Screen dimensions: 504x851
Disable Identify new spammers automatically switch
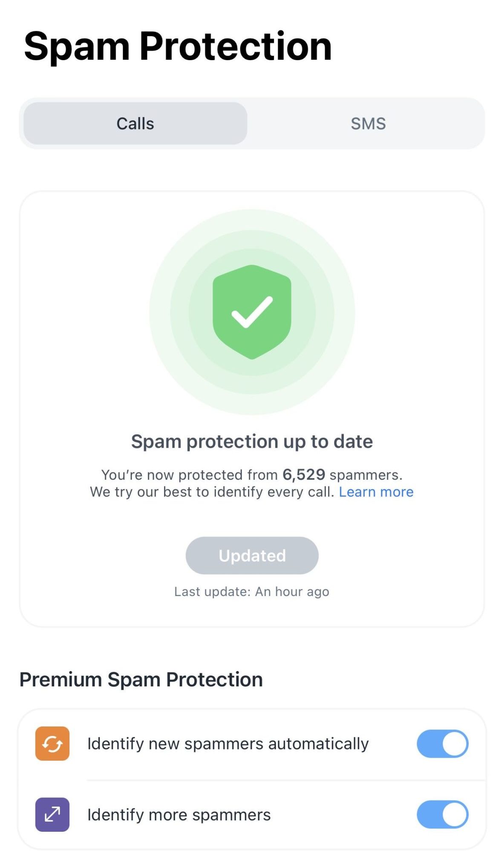click(442, 744)
